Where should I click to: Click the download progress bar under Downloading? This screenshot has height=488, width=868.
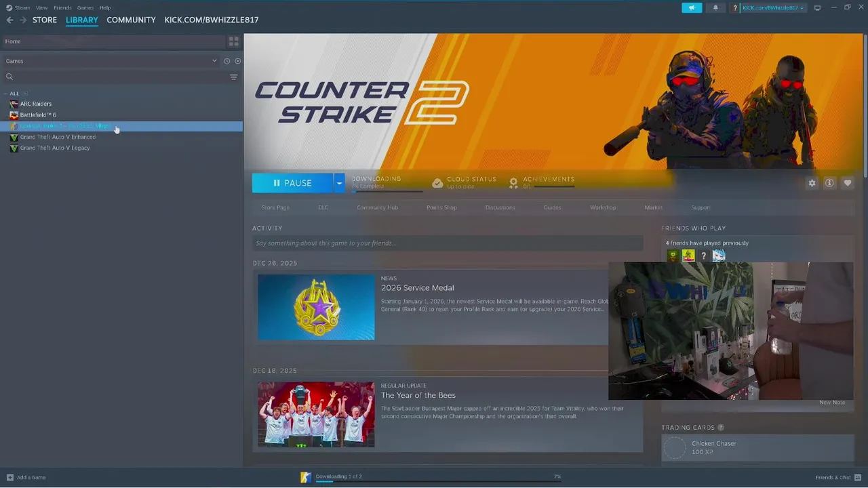387,192
